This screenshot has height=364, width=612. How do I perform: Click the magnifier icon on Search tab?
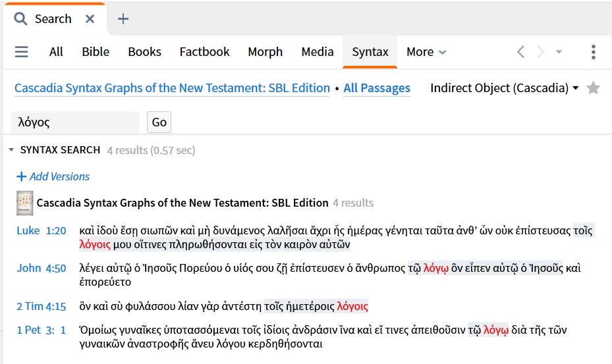[x=20, y=18]
